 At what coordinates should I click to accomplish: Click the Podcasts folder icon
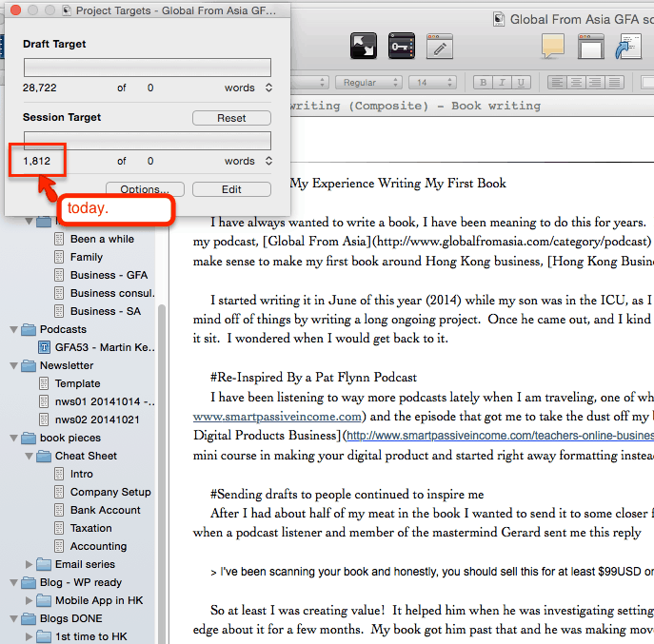[x=29, y=329]
